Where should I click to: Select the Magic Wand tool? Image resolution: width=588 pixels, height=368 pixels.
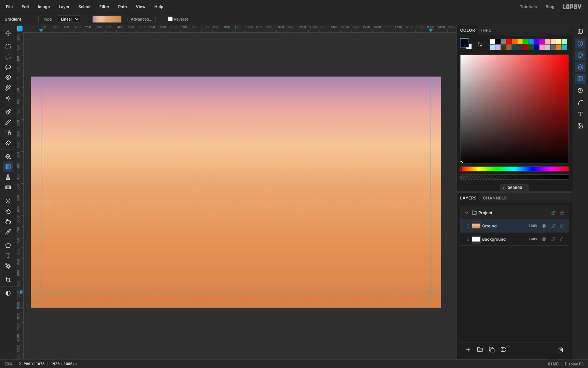pyautogui.click(x=8, y=88)
